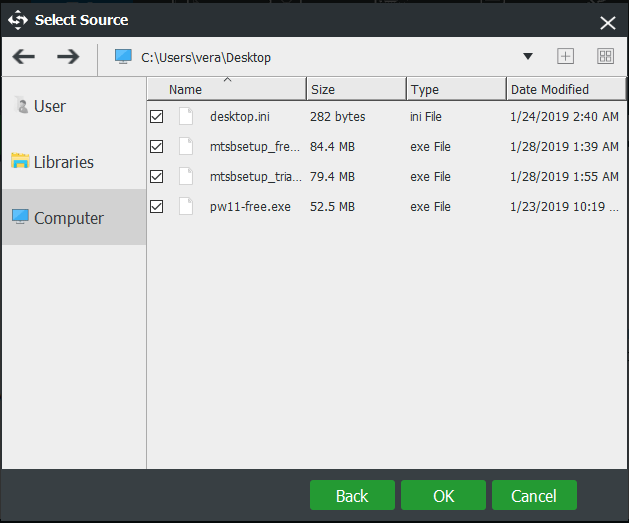Click the C:\Users\vera\Desktop path field
This screenshot has height=523, width=629.
click(206, 58)
